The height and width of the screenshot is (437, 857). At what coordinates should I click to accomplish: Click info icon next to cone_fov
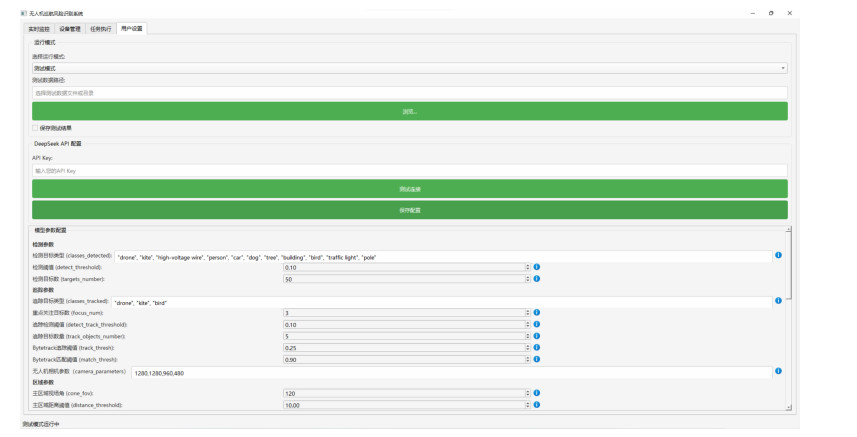coord(536,393)
